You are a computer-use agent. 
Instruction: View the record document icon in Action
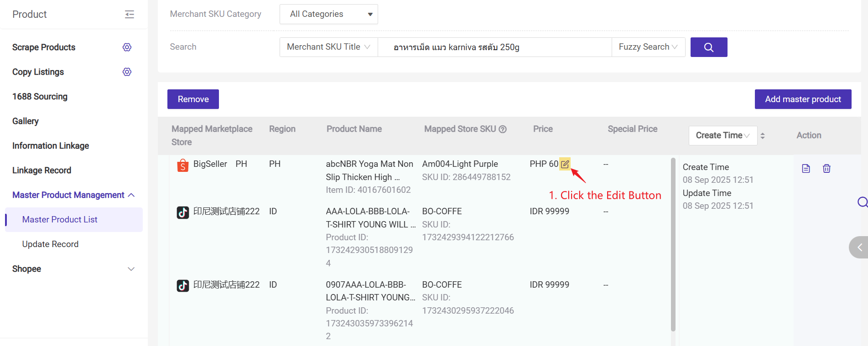(x=806, y=169)
